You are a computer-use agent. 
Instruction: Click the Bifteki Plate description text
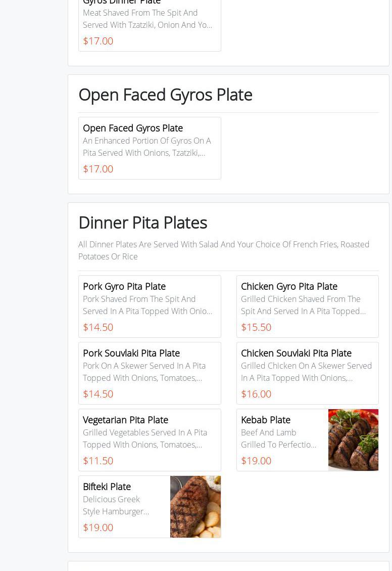[x=116, y=505]
